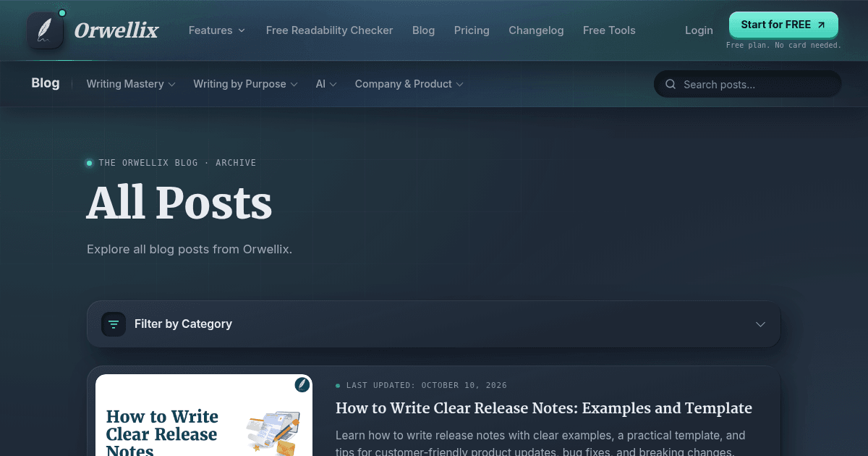Click the feather badge on post thumbnail
Viewport: 868px width, 456px height.
(x=302, y=385)
